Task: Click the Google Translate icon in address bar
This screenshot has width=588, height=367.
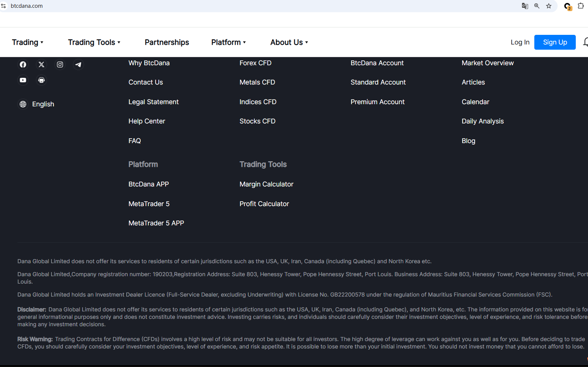Action: click(x=525, y=6)
